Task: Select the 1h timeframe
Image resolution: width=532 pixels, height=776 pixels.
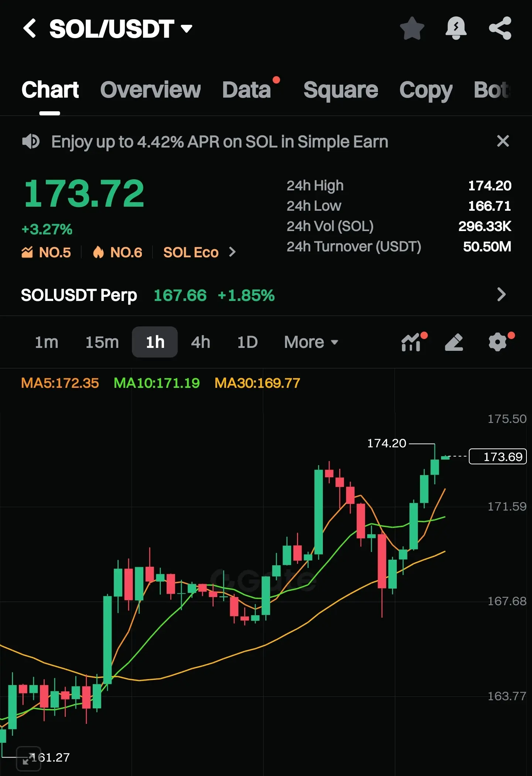Action: 155,342
